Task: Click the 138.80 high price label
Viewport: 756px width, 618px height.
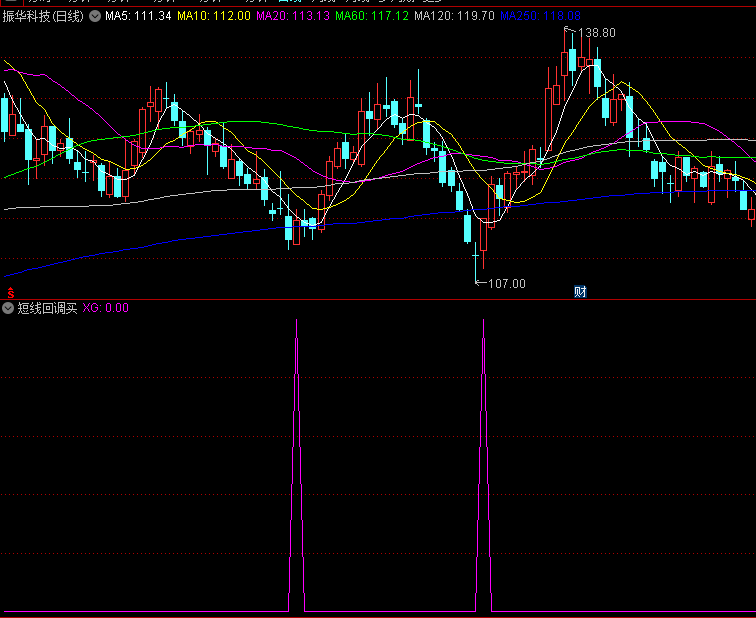Action: [x=599, y=33]
